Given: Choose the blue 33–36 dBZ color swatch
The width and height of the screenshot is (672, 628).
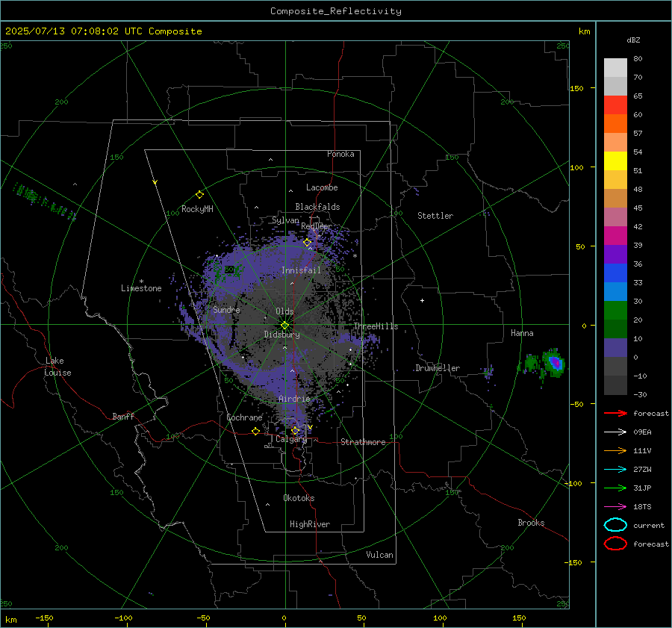Looking at the screenshot, I should [x=615, y=273].
